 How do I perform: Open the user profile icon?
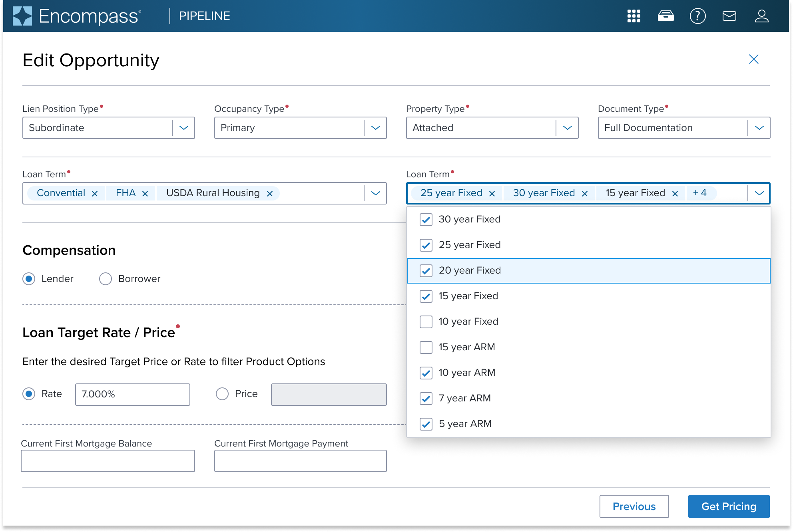[761, 16]
